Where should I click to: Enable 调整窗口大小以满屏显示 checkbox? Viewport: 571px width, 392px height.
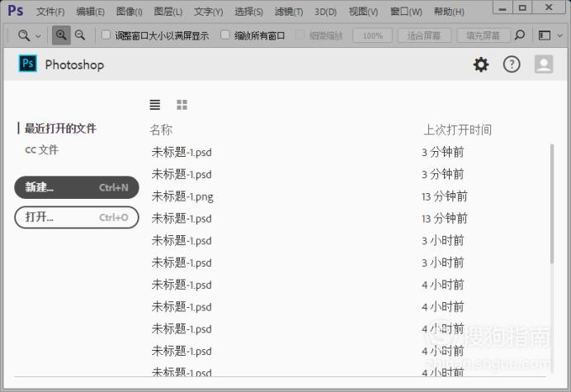pos(106,35)
